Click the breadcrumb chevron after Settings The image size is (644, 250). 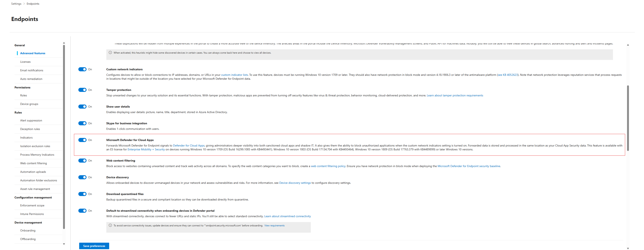tap(24, 4)
